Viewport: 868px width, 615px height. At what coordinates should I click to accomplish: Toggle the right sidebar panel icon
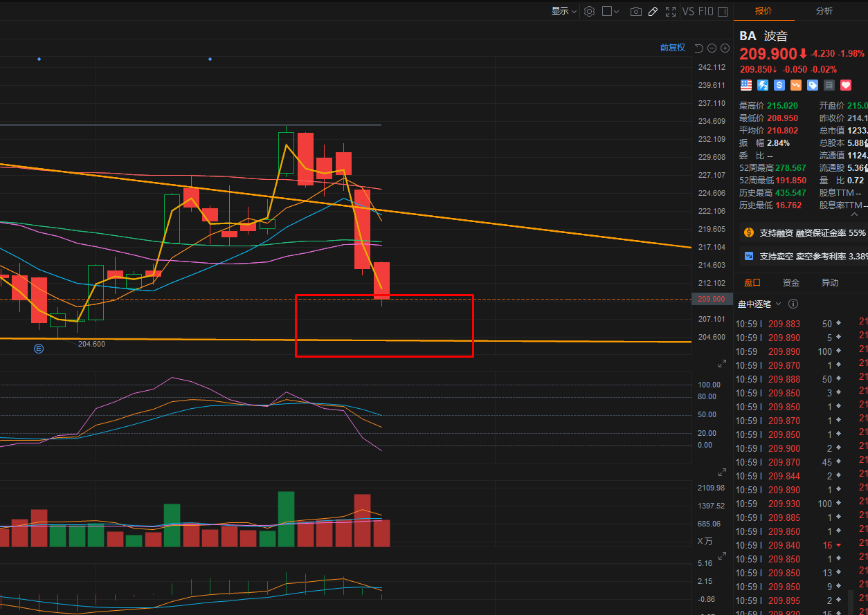point(723,11)
